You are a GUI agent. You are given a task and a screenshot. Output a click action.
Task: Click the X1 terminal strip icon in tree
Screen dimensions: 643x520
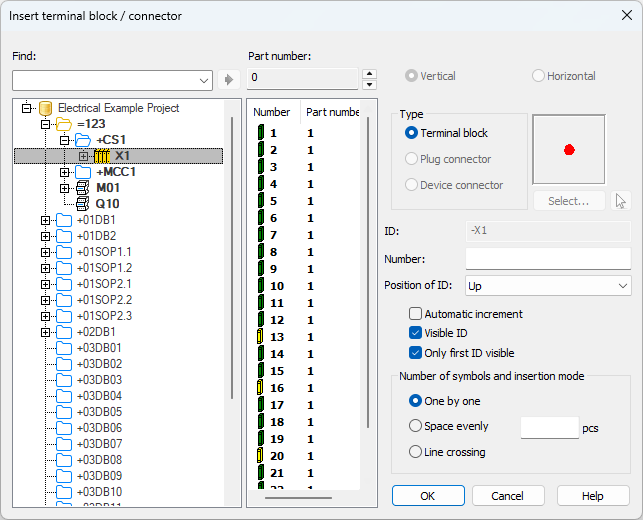(101, 156)
